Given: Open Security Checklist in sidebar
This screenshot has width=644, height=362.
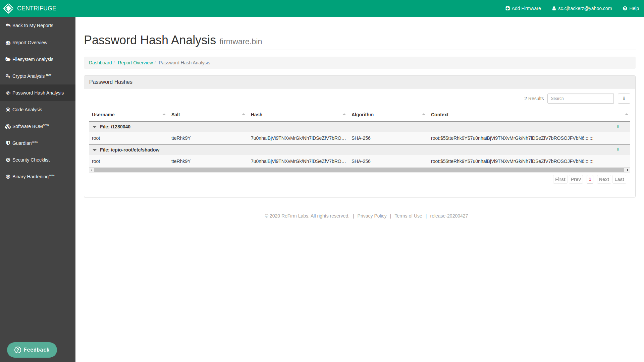Looking at the screenshot, I should pyautogui.click(x=38, y=160).
